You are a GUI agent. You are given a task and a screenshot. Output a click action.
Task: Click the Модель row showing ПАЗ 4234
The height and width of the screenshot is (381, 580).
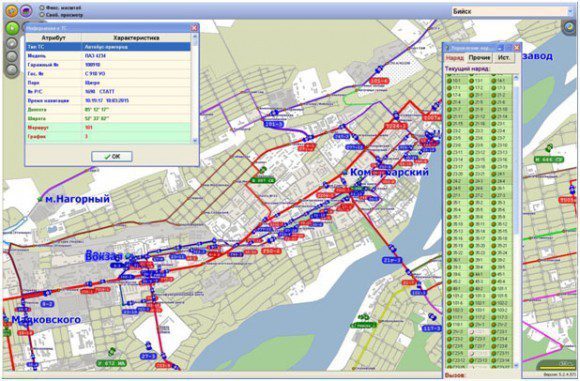tap(108, 56)
